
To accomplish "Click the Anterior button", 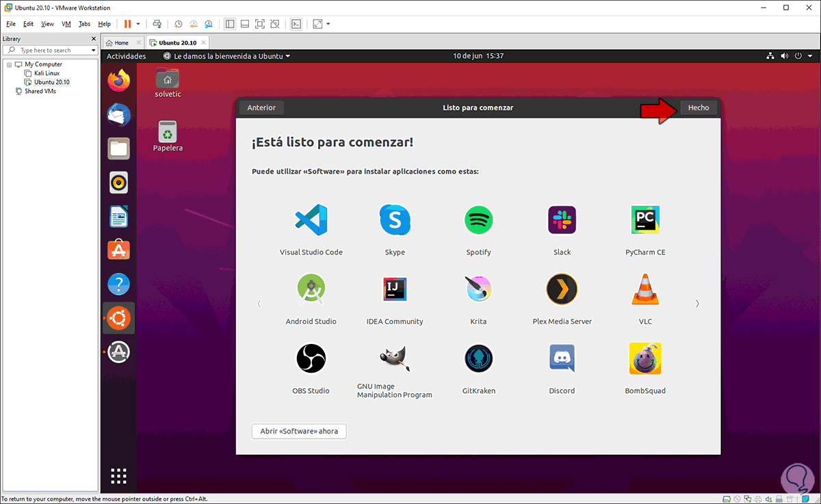I will pyautogui.click(x=261, y=107).
